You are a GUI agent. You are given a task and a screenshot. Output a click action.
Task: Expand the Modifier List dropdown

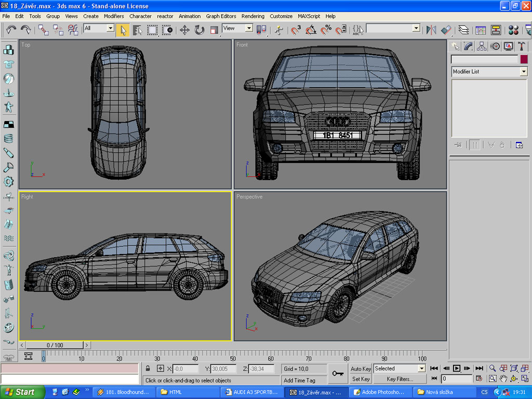click(x=524, y=71)
